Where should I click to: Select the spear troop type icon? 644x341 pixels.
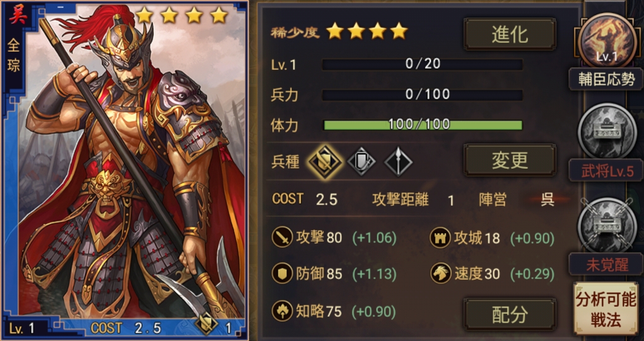pos(399,161)
